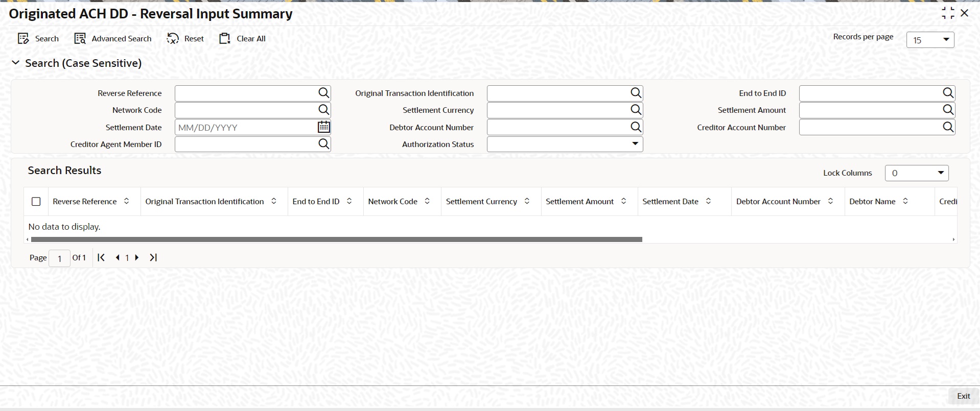Viewport: 980px width, 411px height.
Task: Go to the previous page
Action: [x=118, y=257]
